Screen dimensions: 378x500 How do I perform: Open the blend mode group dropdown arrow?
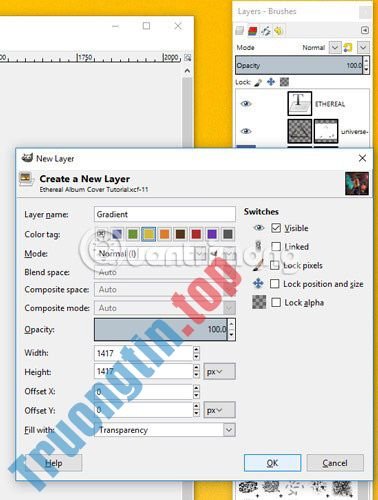pos(363,48)
